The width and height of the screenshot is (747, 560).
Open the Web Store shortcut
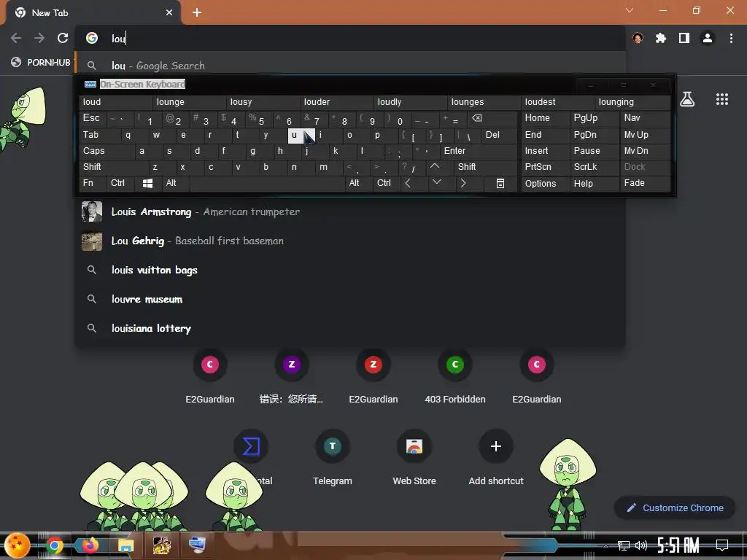(414, 458)
